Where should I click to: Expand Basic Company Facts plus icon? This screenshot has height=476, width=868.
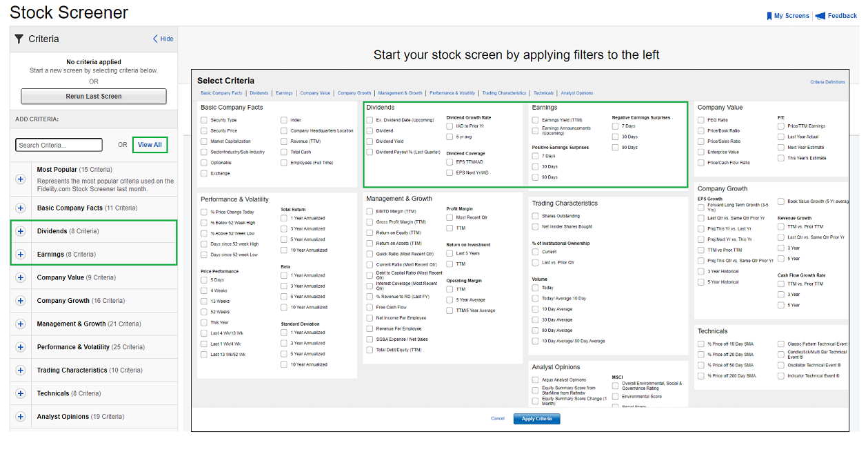click(x=21, y=208)
